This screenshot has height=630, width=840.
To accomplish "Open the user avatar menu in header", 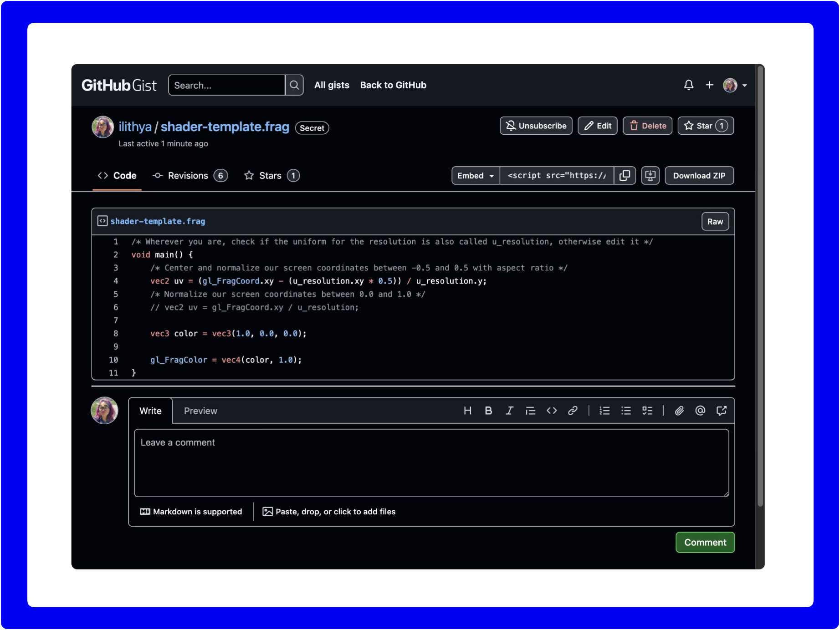I will coord(735,85).
